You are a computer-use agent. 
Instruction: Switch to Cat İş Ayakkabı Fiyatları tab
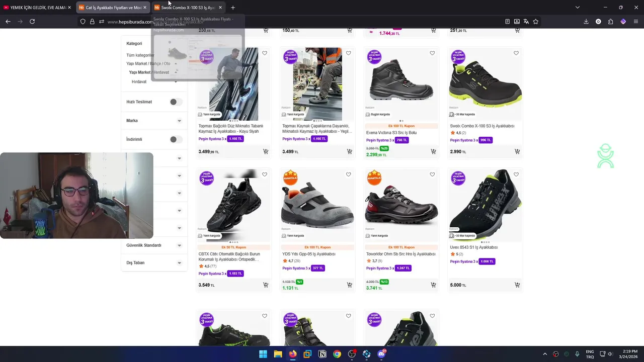112,8
